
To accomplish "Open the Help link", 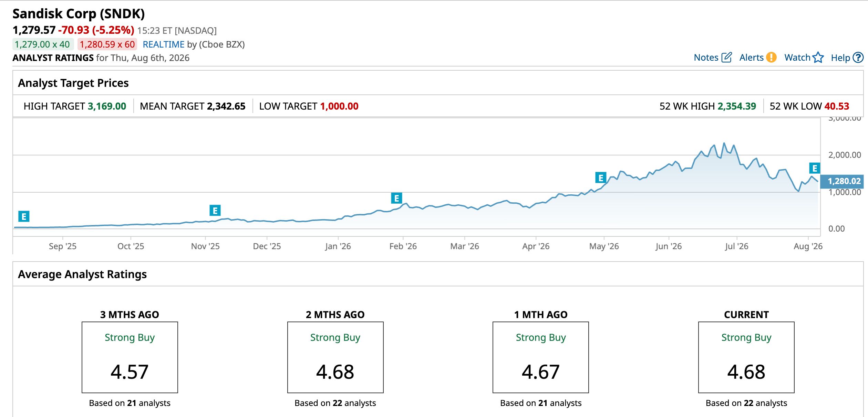I will 840,58.
